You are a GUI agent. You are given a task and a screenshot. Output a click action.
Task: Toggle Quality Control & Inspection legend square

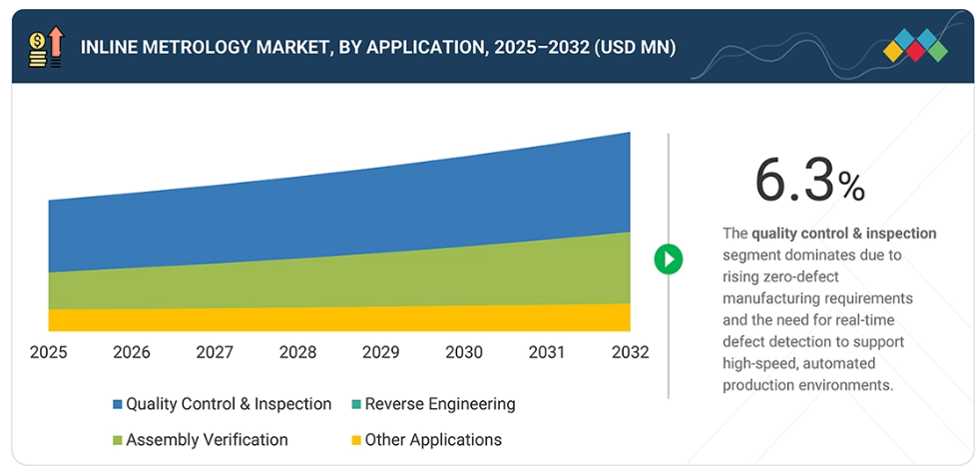118,405
